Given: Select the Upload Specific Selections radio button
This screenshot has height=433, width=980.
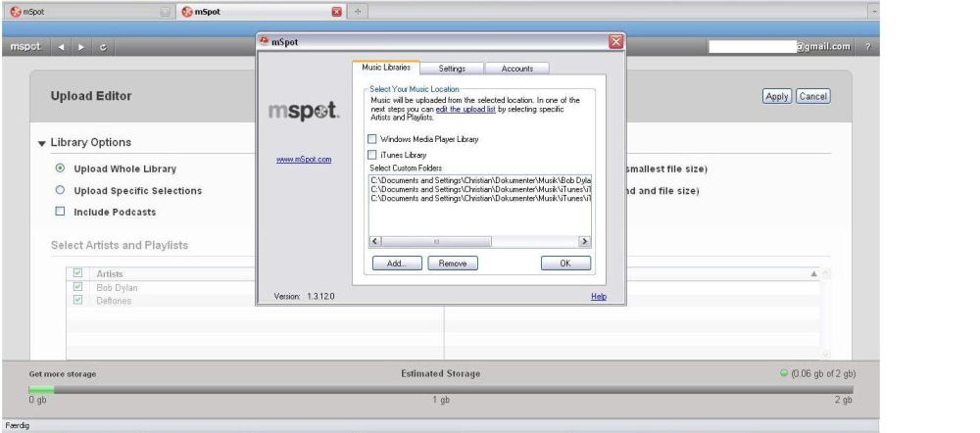Looking at the screenshot, I should click(x=60, y=190).
